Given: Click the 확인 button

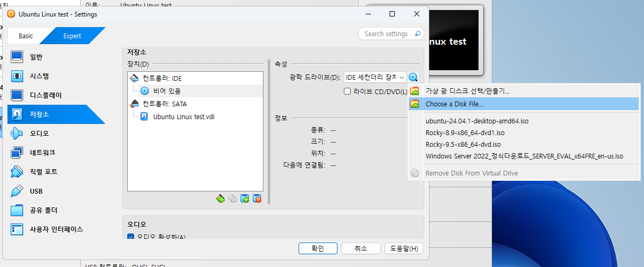Looking at the screenshot, I should 318,248.
